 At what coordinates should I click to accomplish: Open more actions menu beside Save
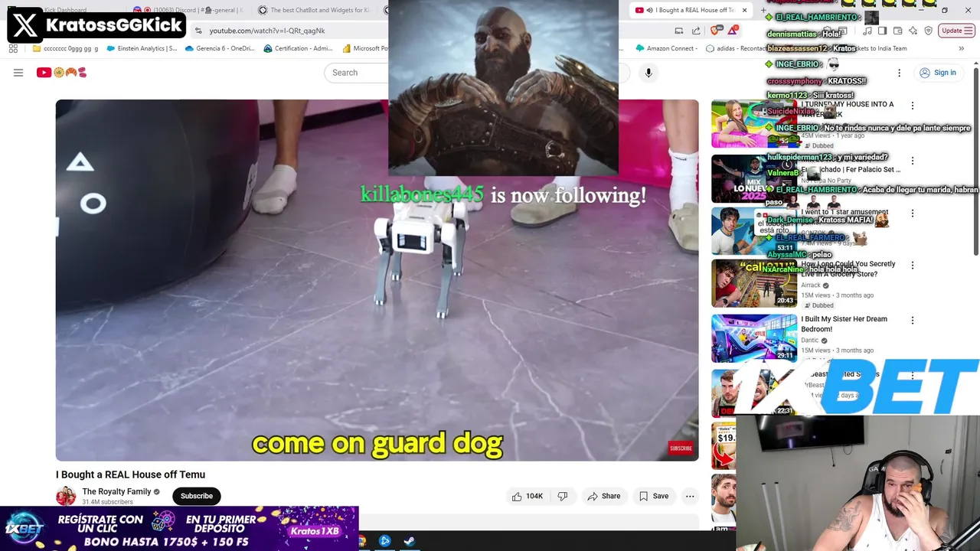[690, 496]
